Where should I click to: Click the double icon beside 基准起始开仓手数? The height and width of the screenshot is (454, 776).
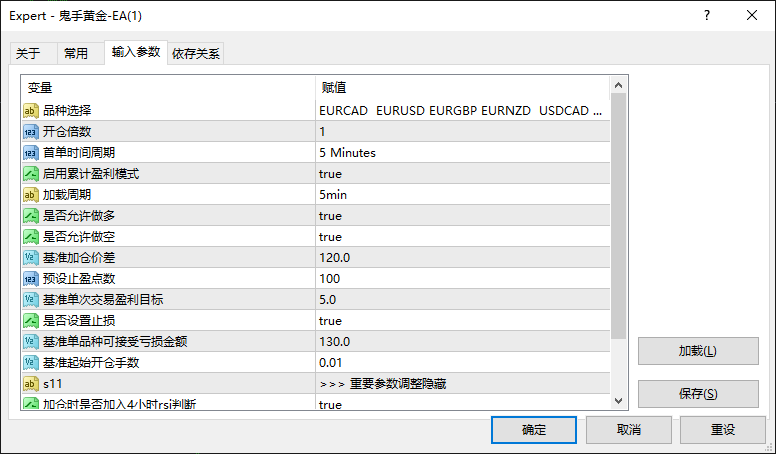tap(31, 362)
